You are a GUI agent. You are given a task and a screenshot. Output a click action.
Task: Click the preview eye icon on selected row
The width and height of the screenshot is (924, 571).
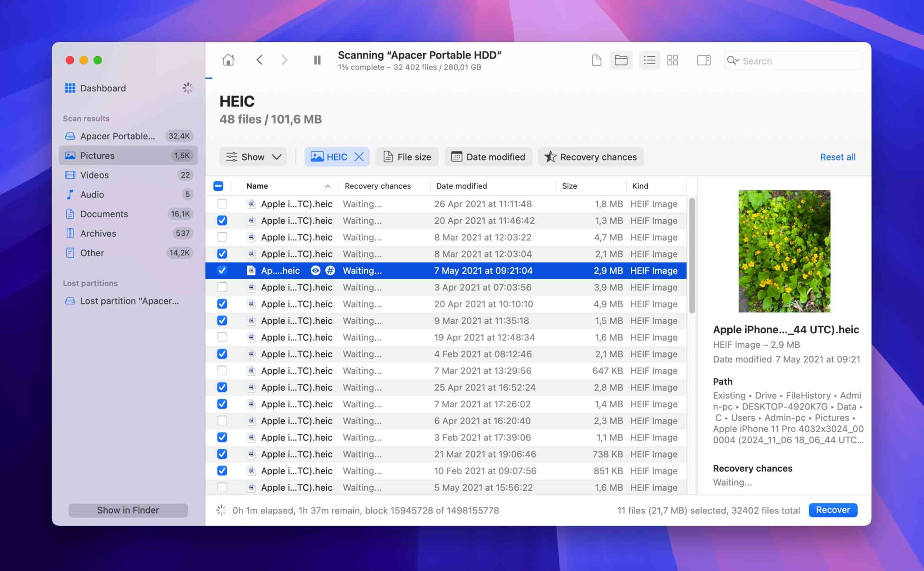315,271
